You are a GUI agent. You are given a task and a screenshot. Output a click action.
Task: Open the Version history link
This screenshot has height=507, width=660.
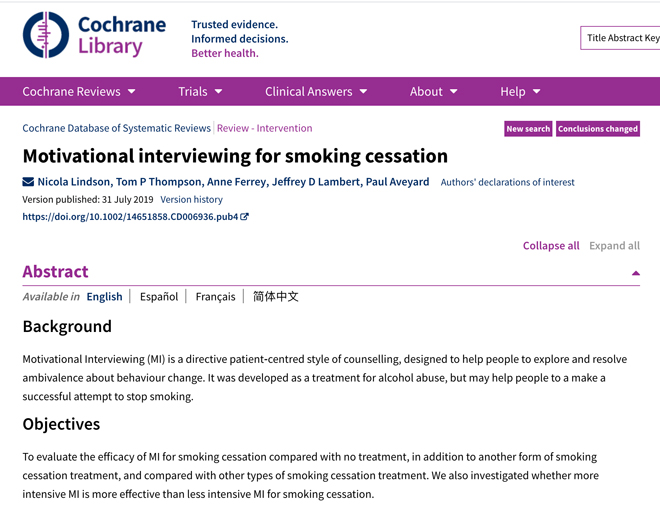pos(192,199)
